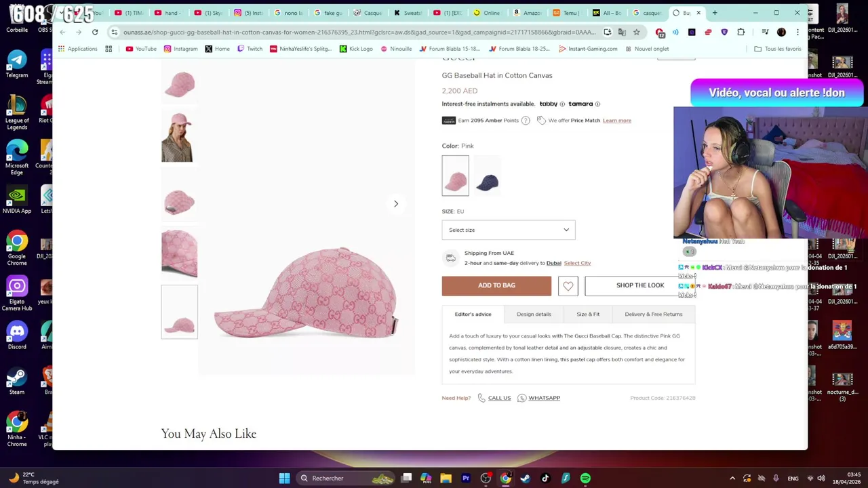Open the tamara info icon
Image resolution: width=868 pixels, height=488 pixels.
[x=597, y=104]
